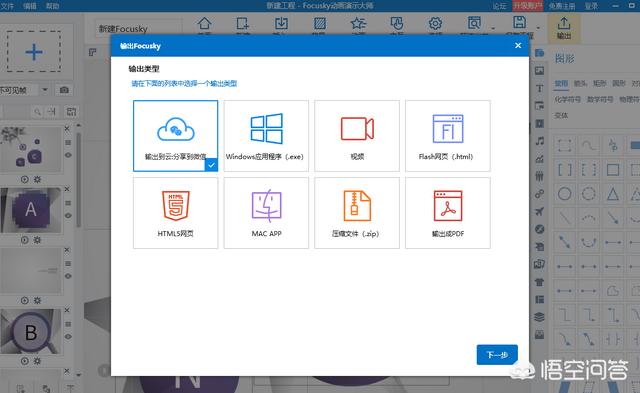Screen dimensions: 640x393
Task: Switch to the 化学符号 shapes tab
Action: tap(567, 99)
